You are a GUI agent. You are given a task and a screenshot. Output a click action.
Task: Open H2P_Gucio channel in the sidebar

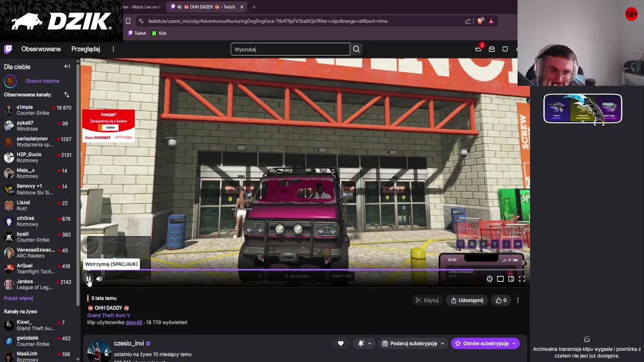click(x=38, y=157)
